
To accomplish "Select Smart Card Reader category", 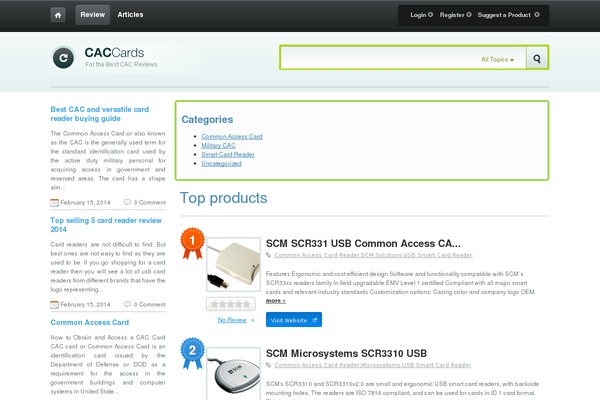I will (x=228, y=155).
